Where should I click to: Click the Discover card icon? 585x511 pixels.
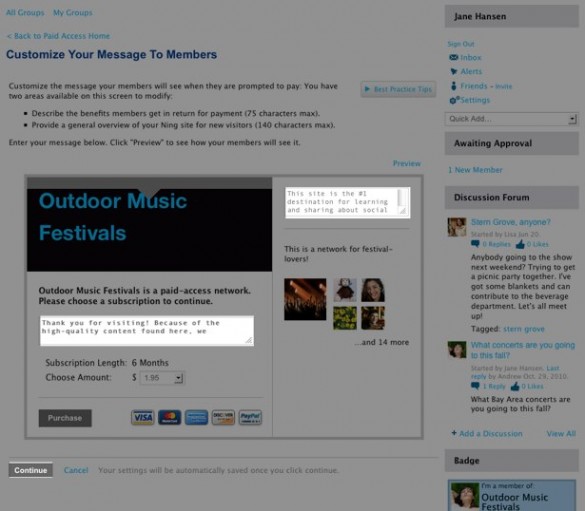pyautogui.click(x=223, y=417)
